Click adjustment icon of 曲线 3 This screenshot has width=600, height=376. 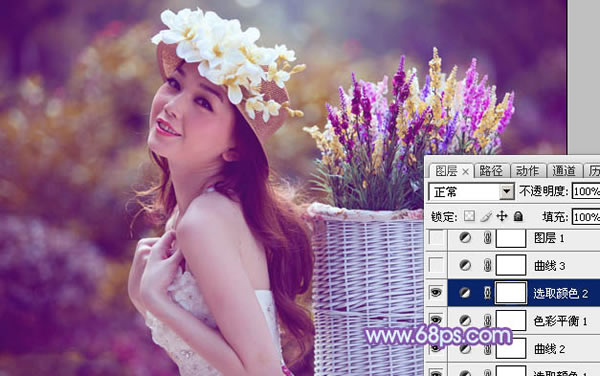click(465, 265)
